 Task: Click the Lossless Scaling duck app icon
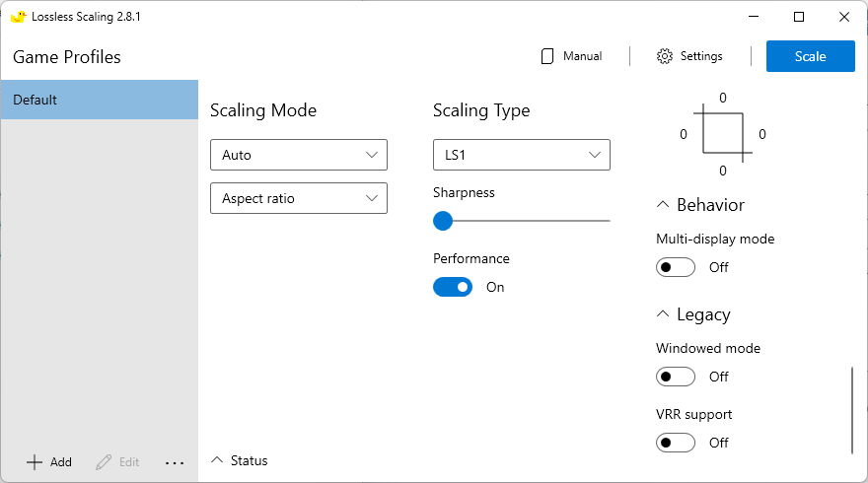tap(18, 17)
